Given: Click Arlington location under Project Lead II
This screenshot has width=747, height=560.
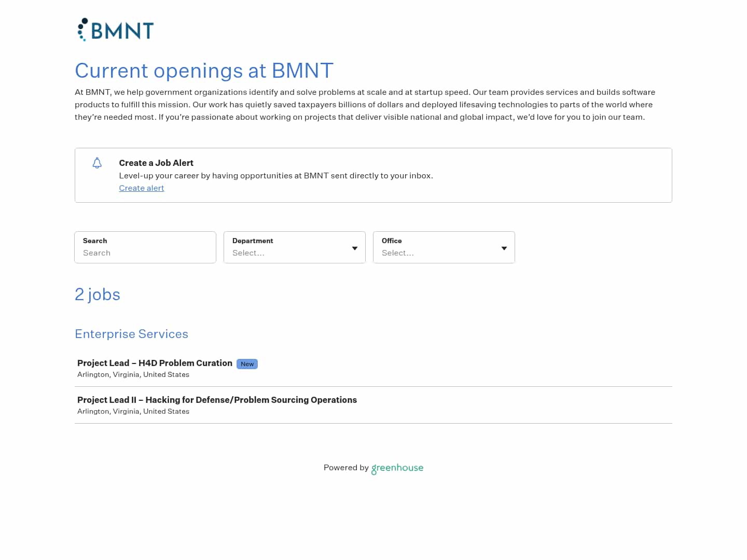Looking at the screenshot, I should pos(133,411).
